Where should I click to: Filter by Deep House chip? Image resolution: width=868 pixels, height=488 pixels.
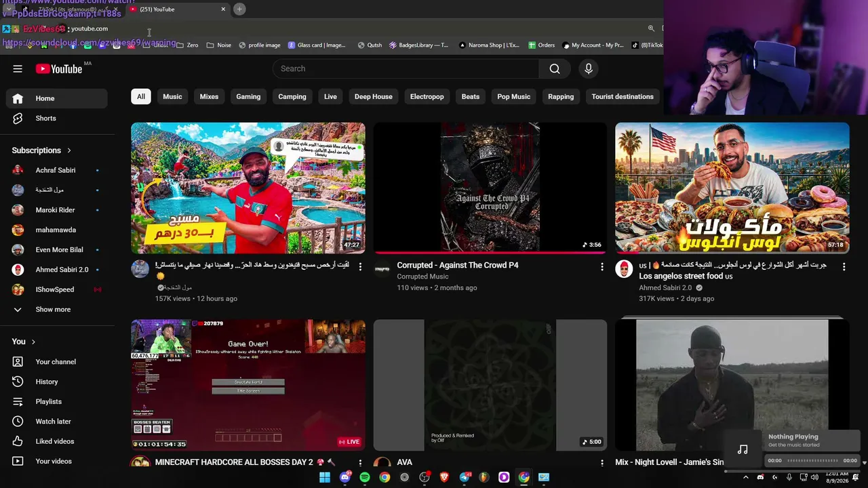point(374,96)
